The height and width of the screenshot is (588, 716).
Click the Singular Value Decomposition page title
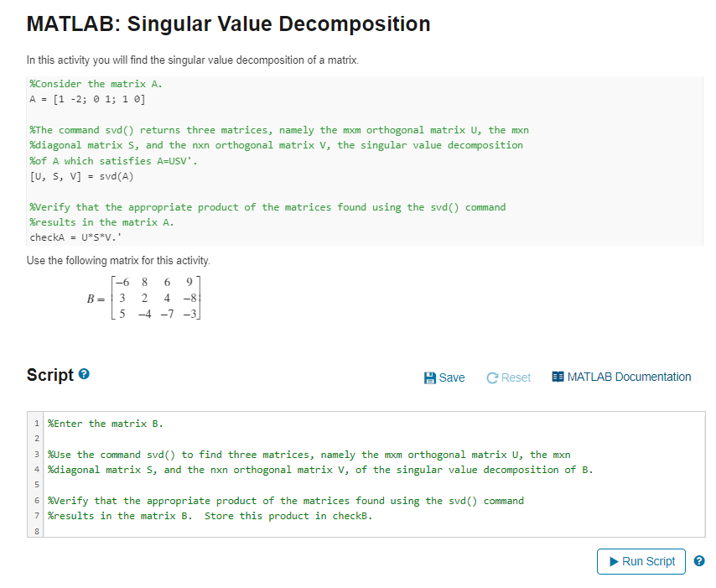click(x=228, y=24)
